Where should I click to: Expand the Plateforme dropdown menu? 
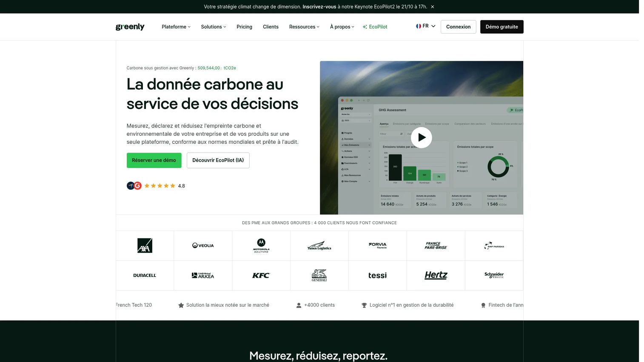(176, 27)
